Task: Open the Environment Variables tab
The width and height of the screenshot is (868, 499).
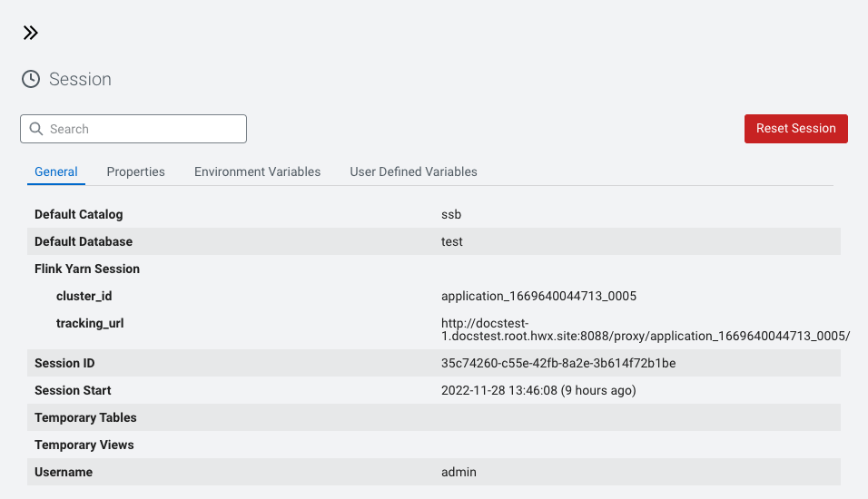Action: (257, 171)
